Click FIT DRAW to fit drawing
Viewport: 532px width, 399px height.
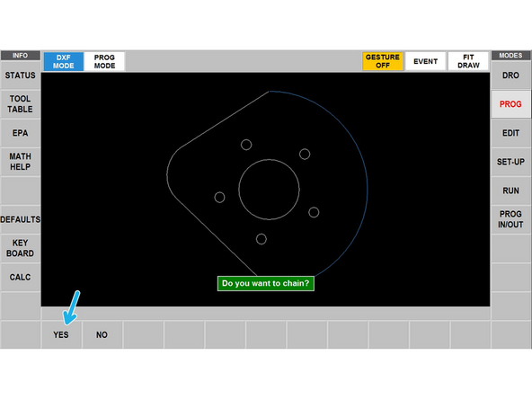468,61
